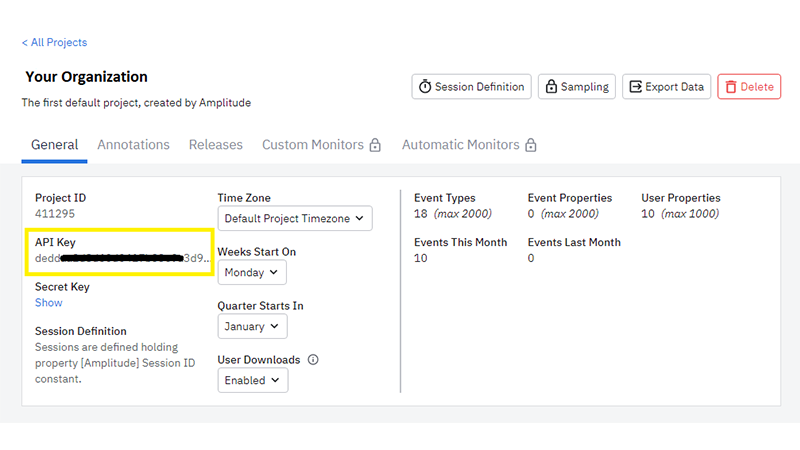Expand the Weeks Start On dropdown
This screenshot has height=450, width=800.
252,272
